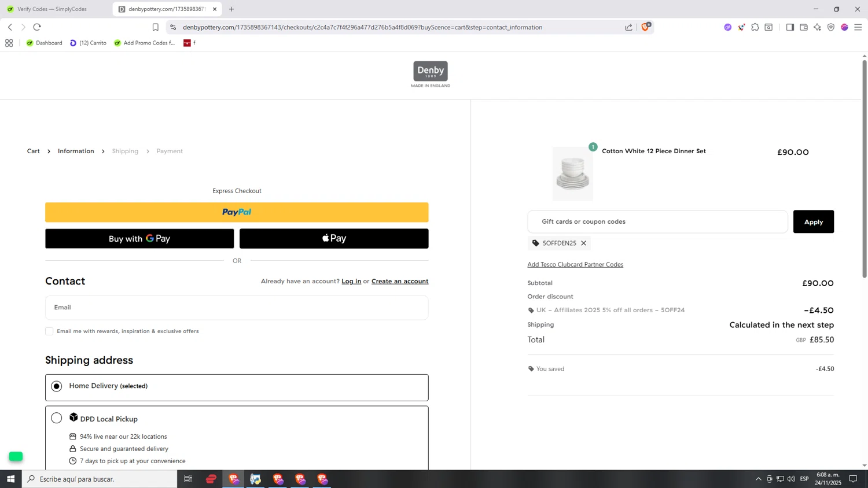Screen dimensions: 868x488
Task: Open the Dashboard bookmark
Action: 44,43
